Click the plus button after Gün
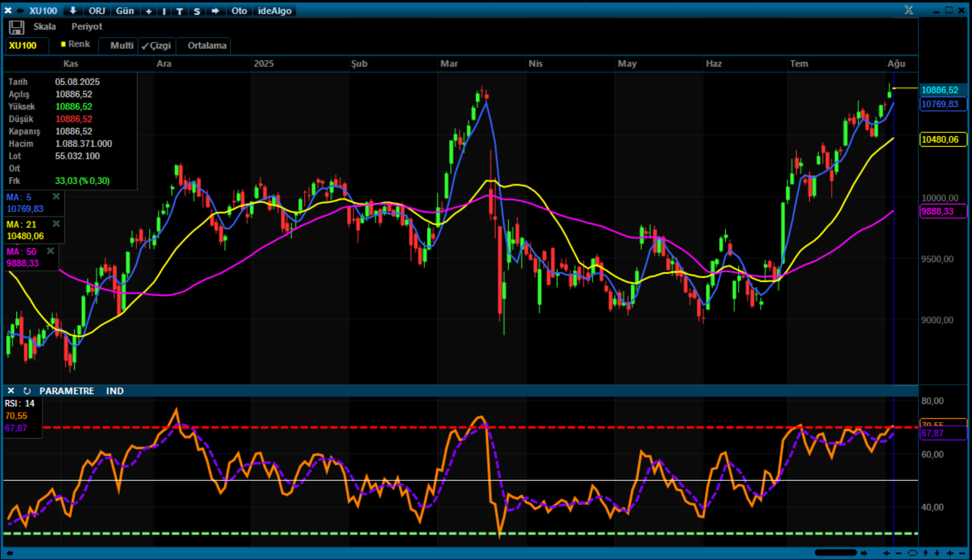 148,11
